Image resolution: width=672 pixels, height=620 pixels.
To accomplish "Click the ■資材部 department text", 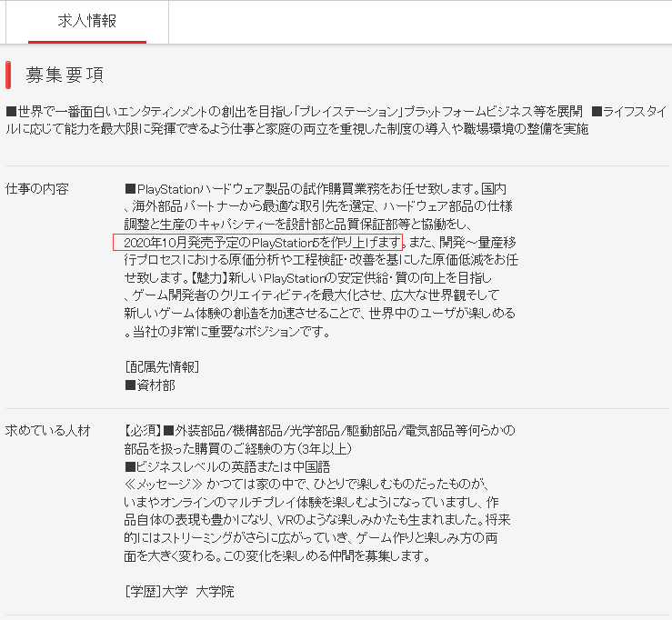I will (150, 385).
